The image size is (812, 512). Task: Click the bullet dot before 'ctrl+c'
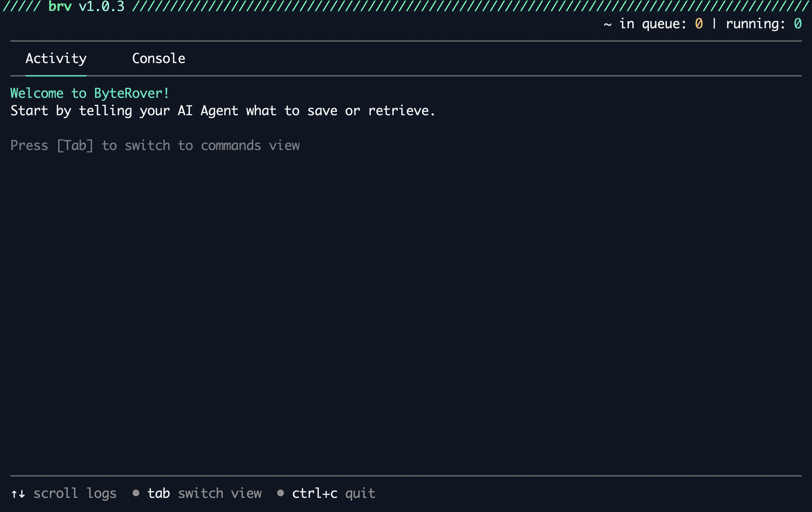(x=280, y=493)
